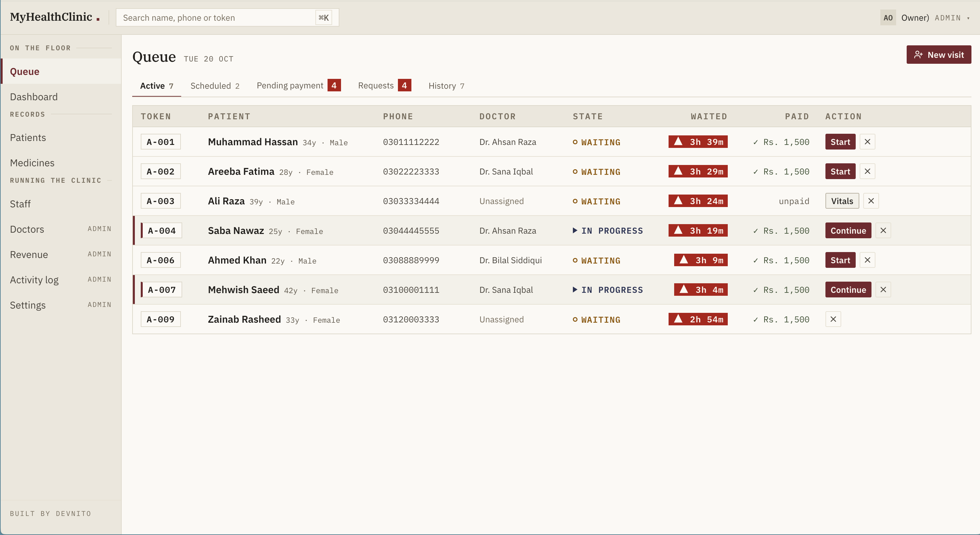The image size is (980, 535).
Task: Focus the search name, phone or token field
Action: (x=227, y=18)
